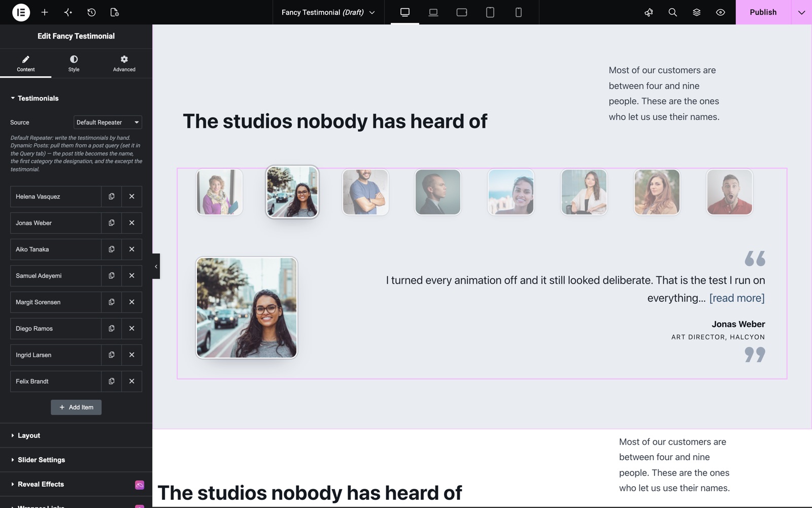Open the finder search icon

point(672,12)
